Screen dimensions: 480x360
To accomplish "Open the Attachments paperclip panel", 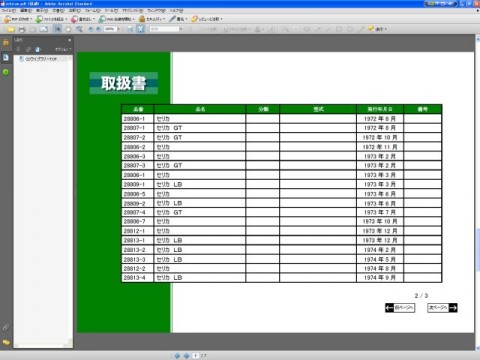I will point(6,327).
